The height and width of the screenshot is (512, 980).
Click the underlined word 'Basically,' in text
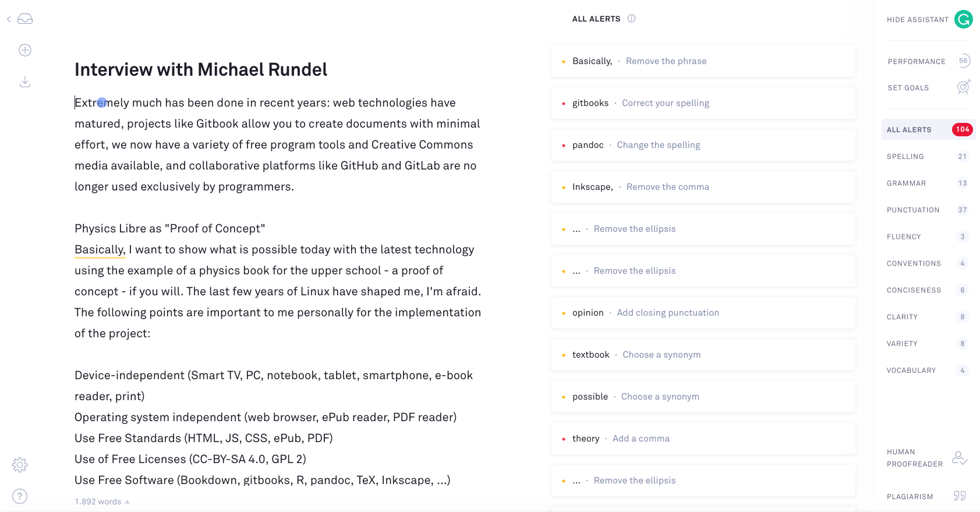point(100,249)
